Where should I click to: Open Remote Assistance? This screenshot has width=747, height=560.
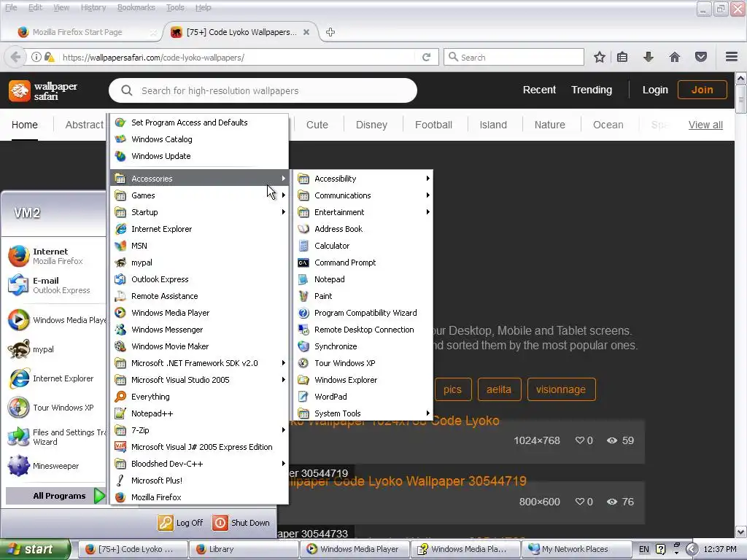click(199, 296)
